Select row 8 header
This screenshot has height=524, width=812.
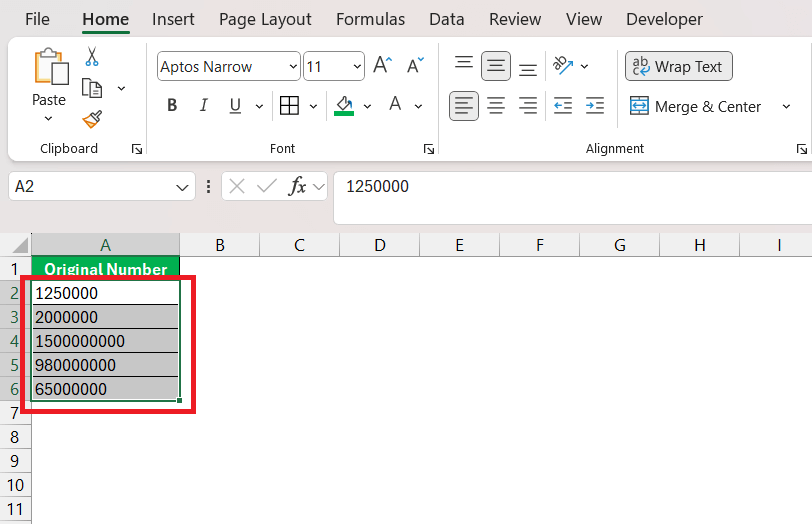[x=15, y=437]
